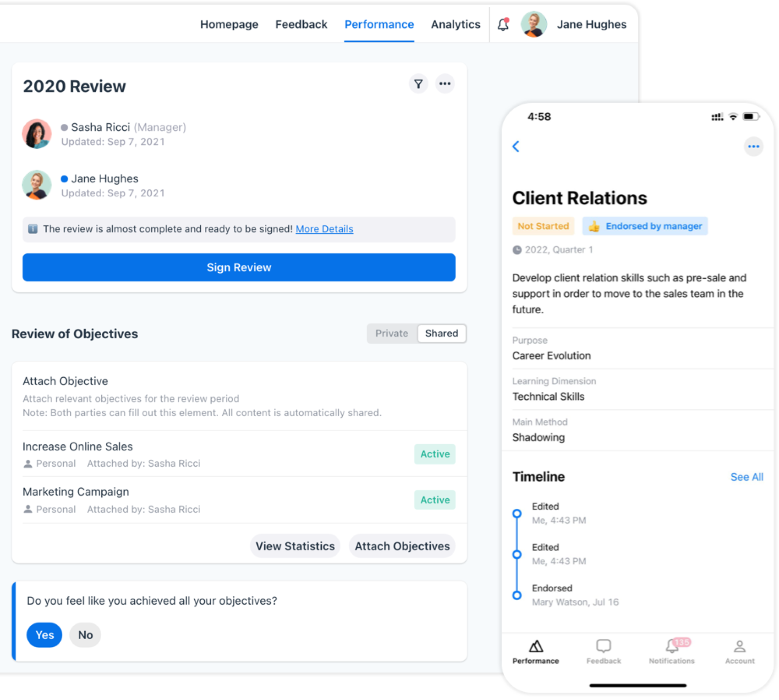
Task: Switch objectives view to Private
Action: (391, 333)
